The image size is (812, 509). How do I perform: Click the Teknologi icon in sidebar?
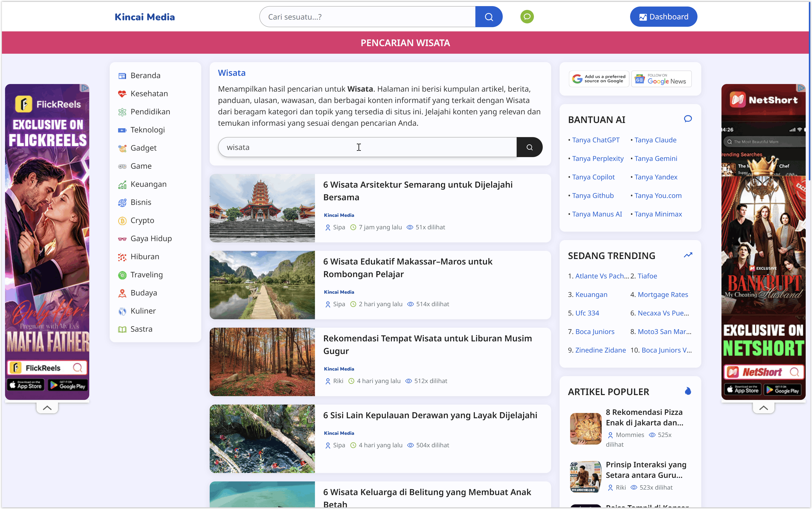click(x=122, y=130)
